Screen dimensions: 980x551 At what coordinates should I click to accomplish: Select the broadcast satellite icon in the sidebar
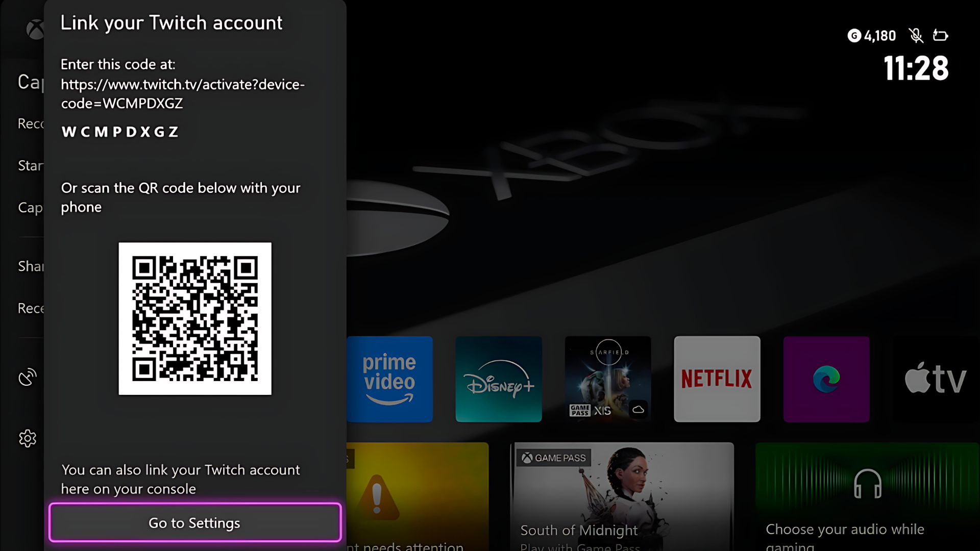coord(28,377)
